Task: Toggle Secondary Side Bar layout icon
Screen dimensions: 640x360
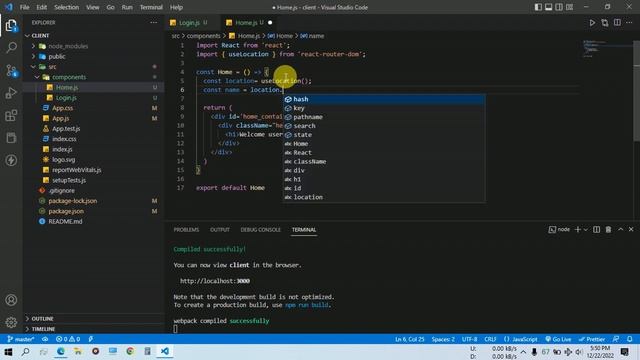Action: point(559,7)
